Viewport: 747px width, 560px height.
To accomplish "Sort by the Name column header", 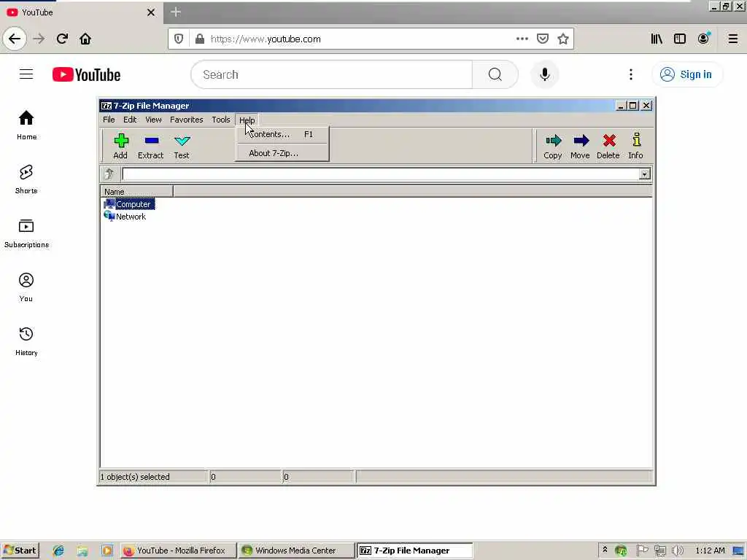I will (x=136, y=192).
